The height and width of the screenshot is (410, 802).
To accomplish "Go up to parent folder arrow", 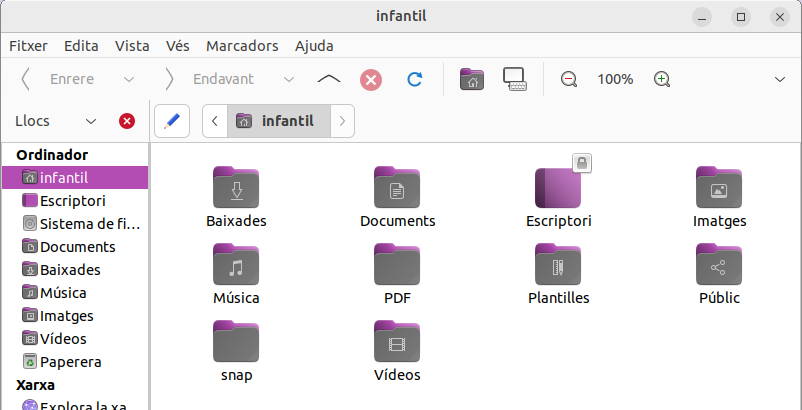I will coord(329,79).
